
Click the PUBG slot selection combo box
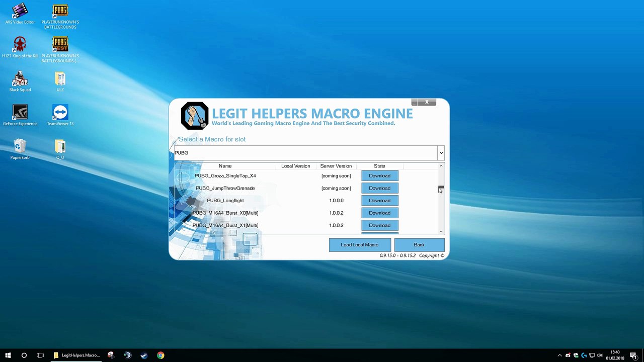[x=309, y=153]
